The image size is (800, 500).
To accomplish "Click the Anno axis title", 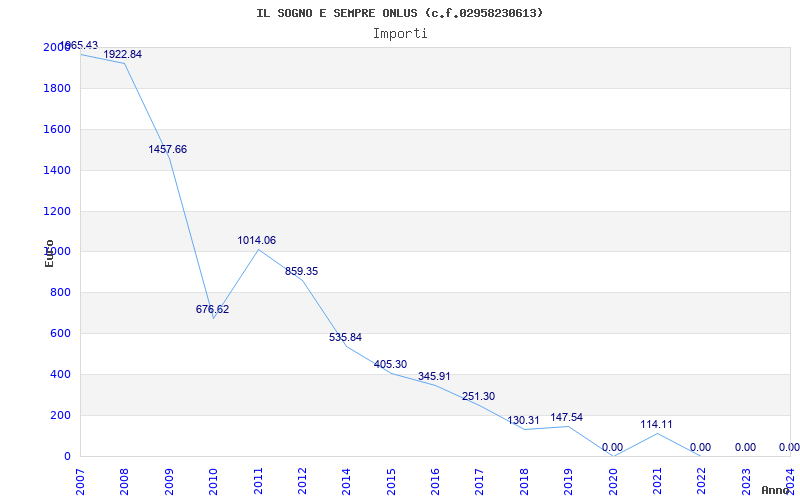I will 775,490.
